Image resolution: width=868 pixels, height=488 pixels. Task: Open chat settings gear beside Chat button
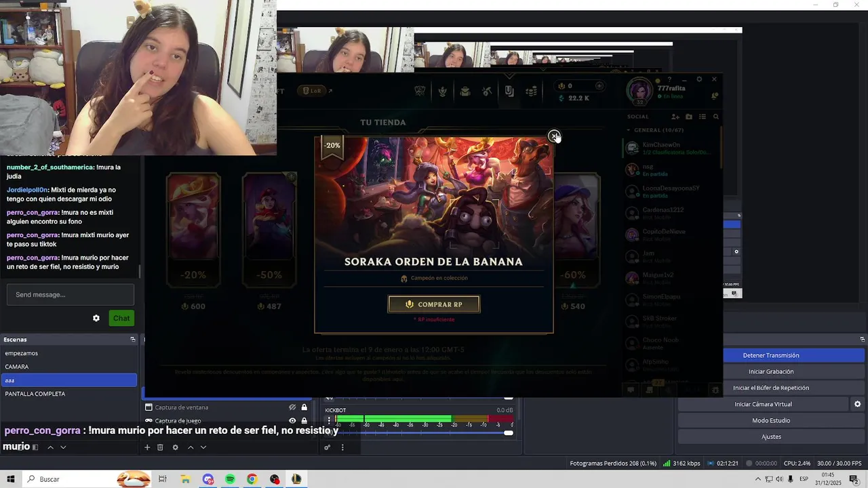click(x=96, y=318)
